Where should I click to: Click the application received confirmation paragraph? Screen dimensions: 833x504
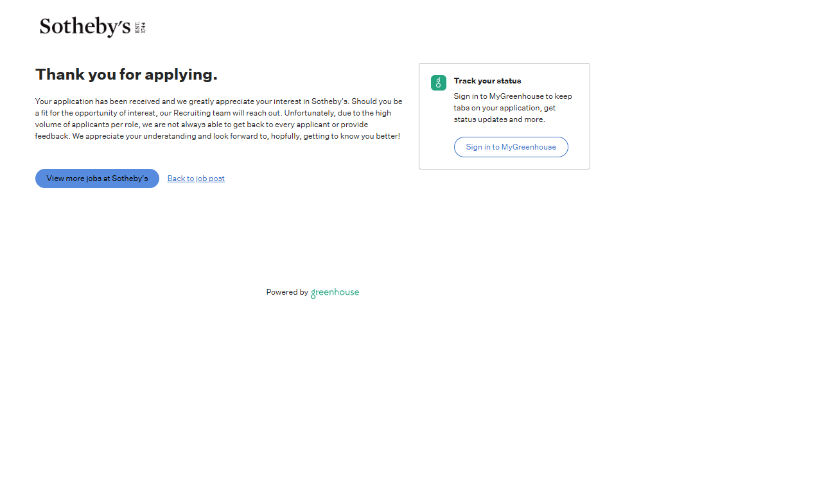[218, 119]
